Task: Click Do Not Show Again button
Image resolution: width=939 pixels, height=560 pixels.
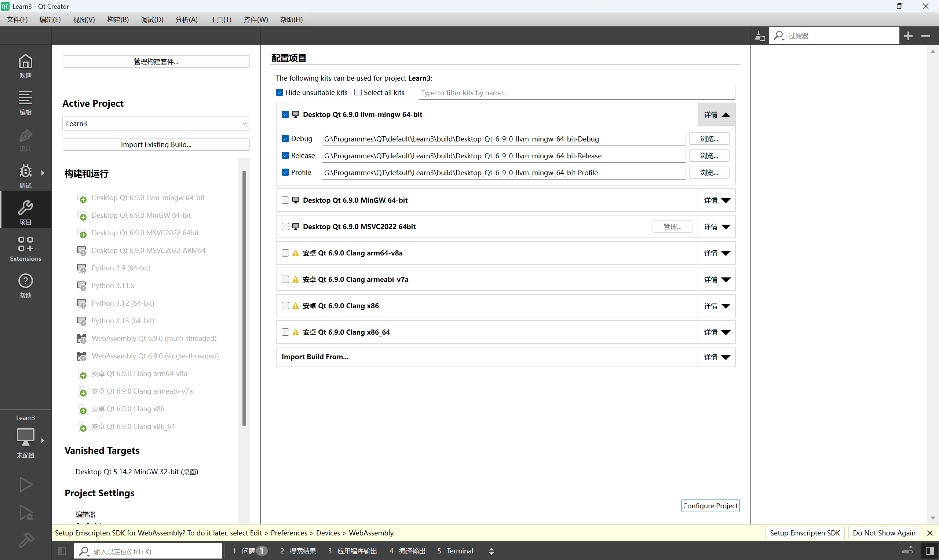Action: pos(884,533)
